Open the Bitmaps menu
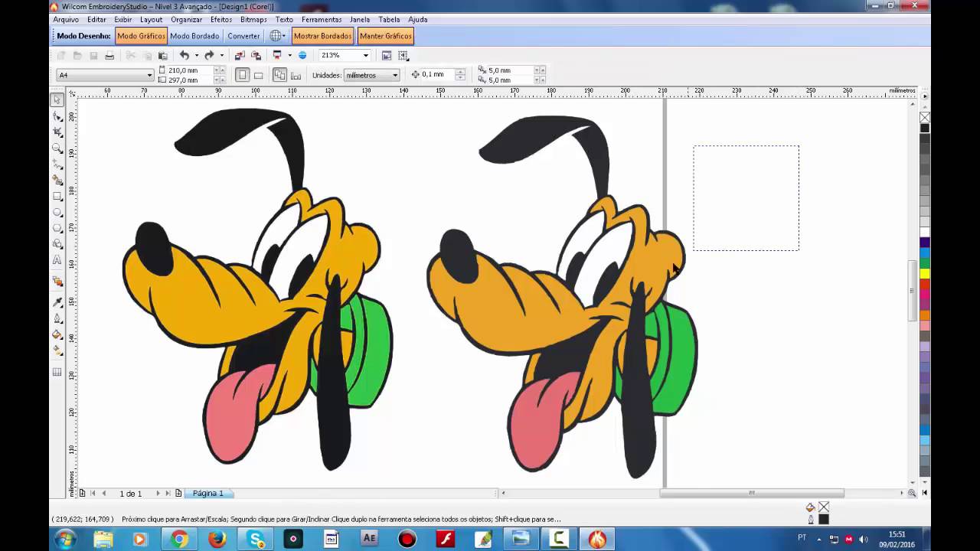Viewport: 980px width, 551px height. (x=253, y=19)
